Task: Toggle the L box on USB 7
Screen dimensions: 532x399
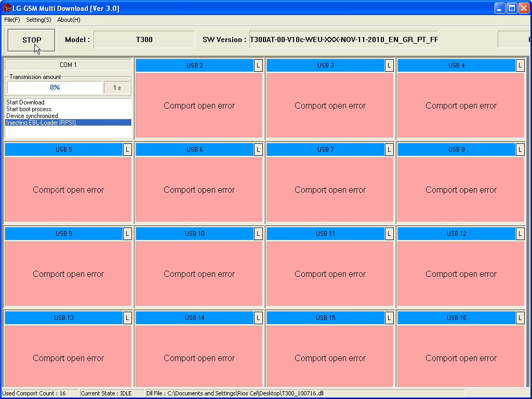Action: [389, 150]
